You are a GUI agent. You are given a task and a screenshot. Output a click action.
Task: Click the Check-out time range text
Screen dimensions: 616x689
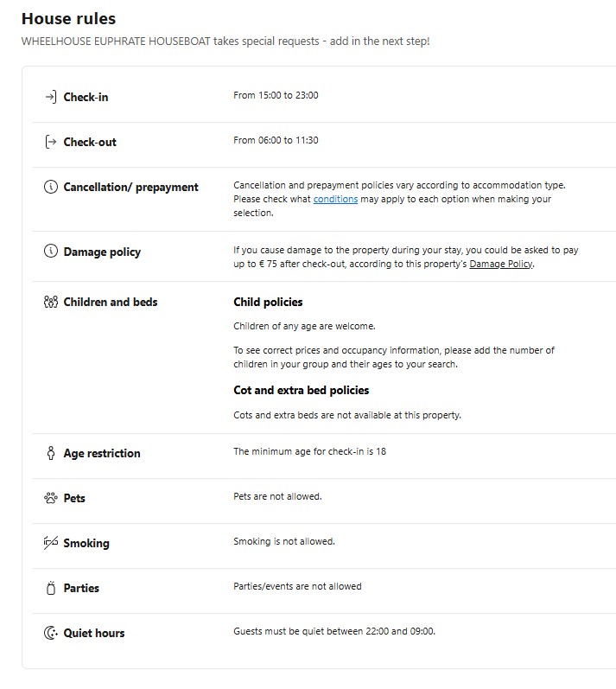(x=276, y=140)
